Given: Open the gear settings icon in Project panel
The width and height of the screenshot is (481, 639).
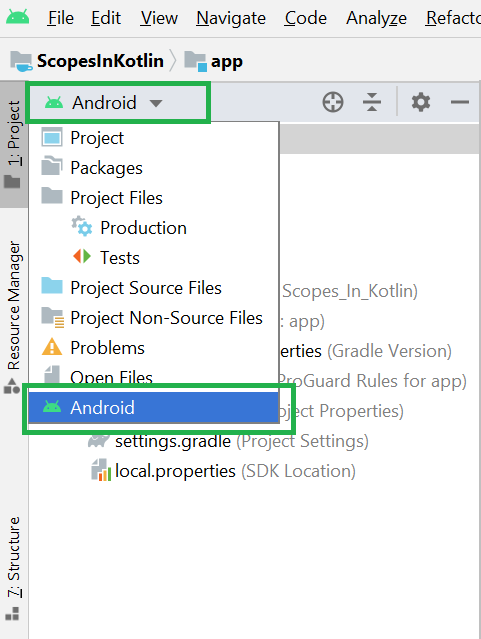Looking at the screenshot, I should tap(421, 102).
